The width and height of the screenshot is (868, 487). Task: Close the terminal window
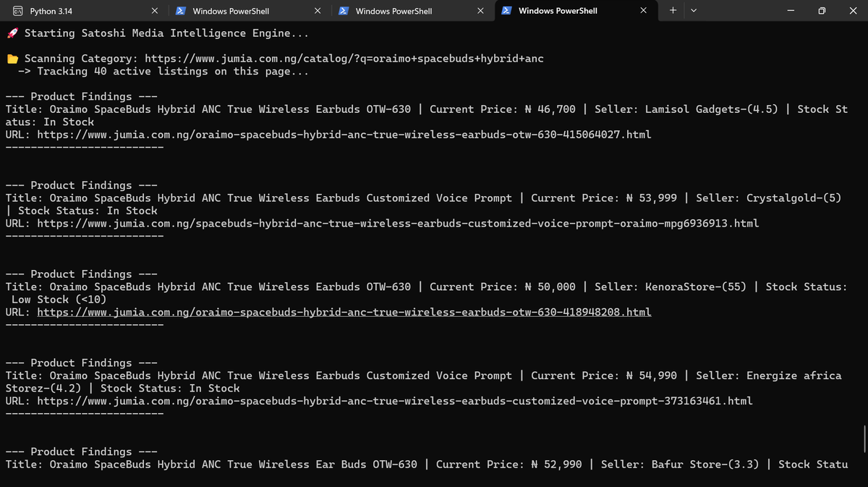[x=853, y=11]
